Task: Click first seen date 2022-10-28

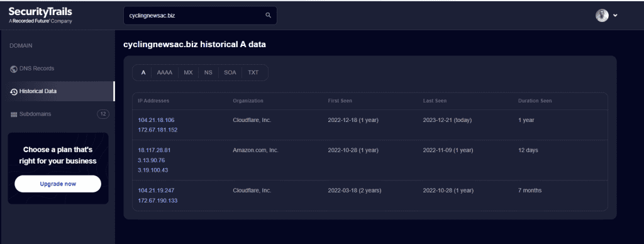Action: point(353,150)
